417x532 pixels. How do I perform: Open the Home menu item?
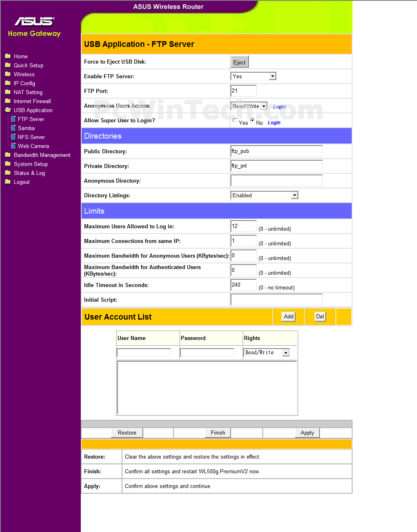tap(21, 56)
